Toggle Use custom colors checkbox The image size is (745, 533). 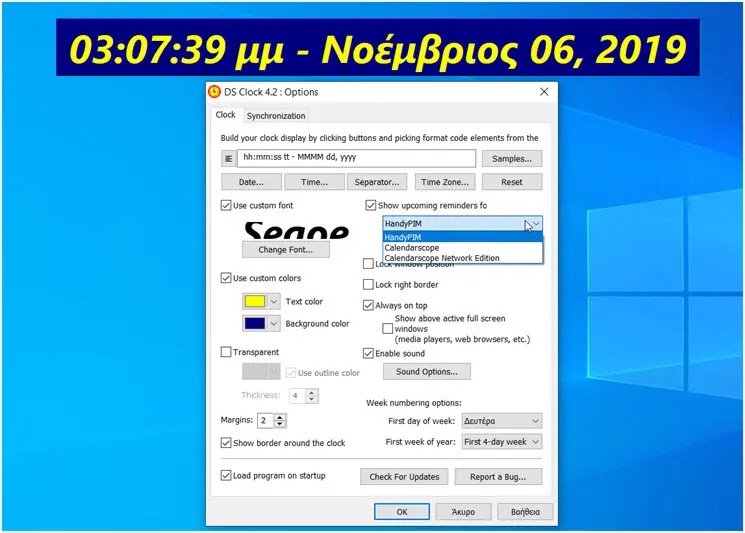(226, 278)
